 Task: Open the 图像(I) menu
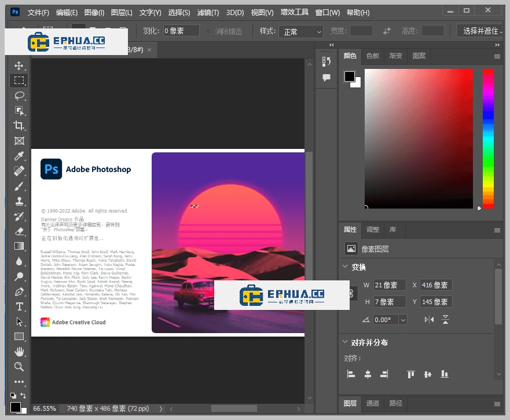(x=94, y=13)
